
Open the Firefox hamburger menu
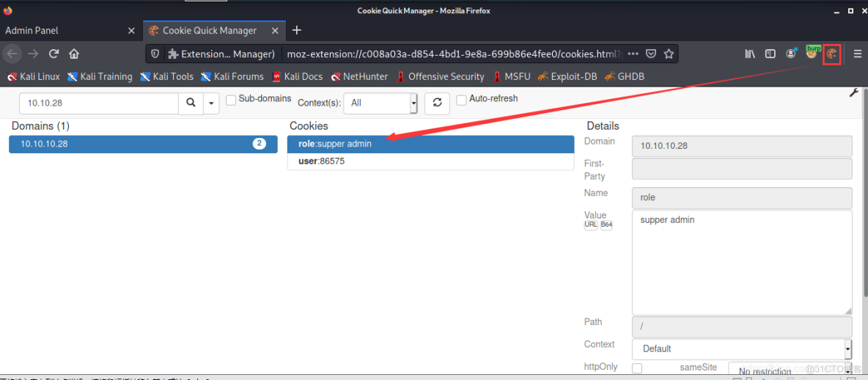(x=858, y=54)
